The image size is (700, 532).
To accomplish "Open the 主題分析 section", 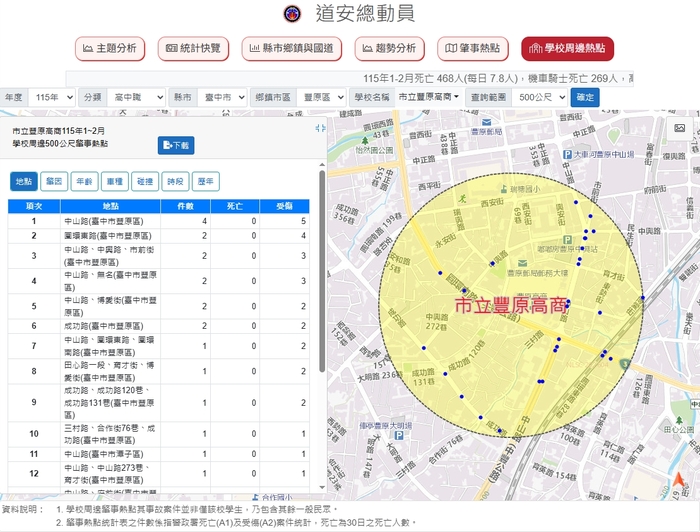I will [110, 48].
